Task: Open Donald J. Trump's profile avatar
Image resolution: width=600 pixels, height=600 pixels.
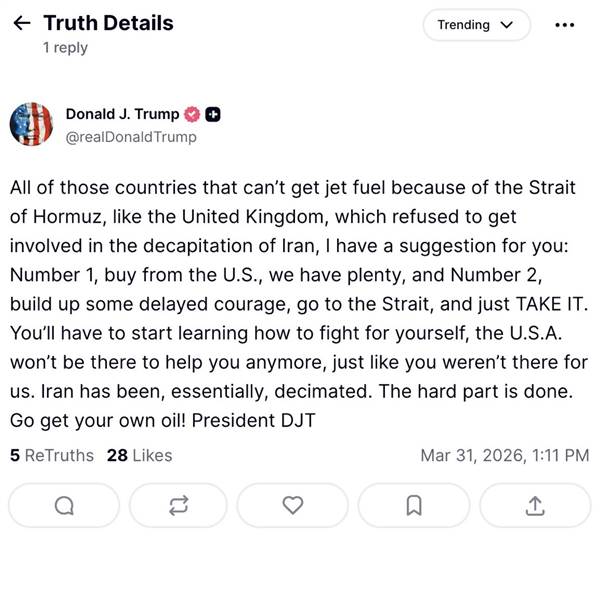Action: click(31, 125)
